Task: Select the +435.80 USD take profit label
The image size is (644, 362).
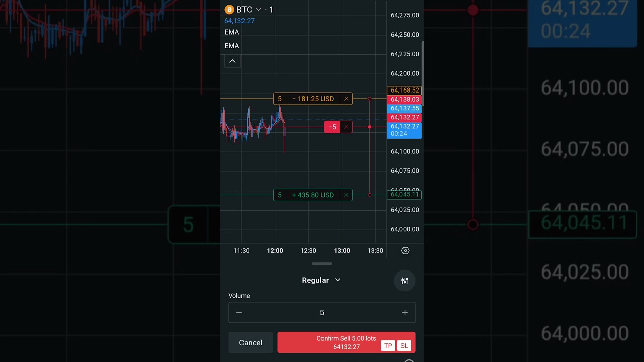Action: (x=313, y=195)
